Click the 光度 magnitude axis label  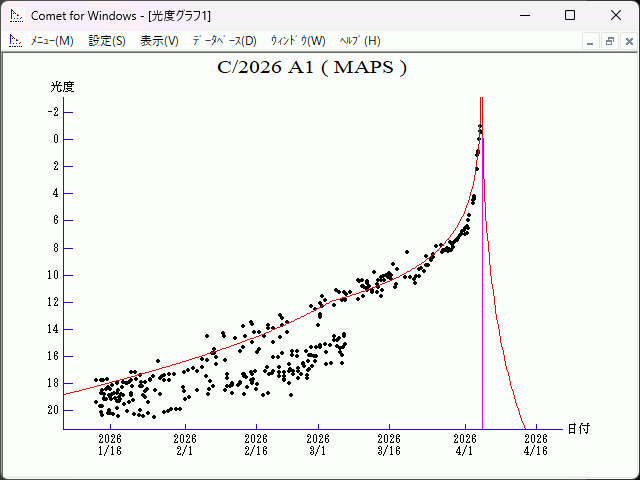(x=63, y=87)
